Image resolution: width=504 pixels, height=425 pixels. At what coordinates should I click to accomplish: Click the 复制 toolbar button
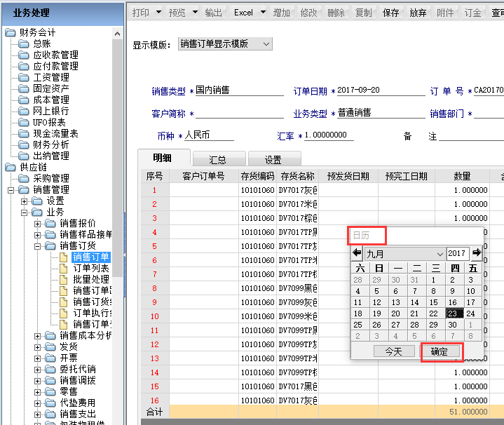[x=363, y=13]
